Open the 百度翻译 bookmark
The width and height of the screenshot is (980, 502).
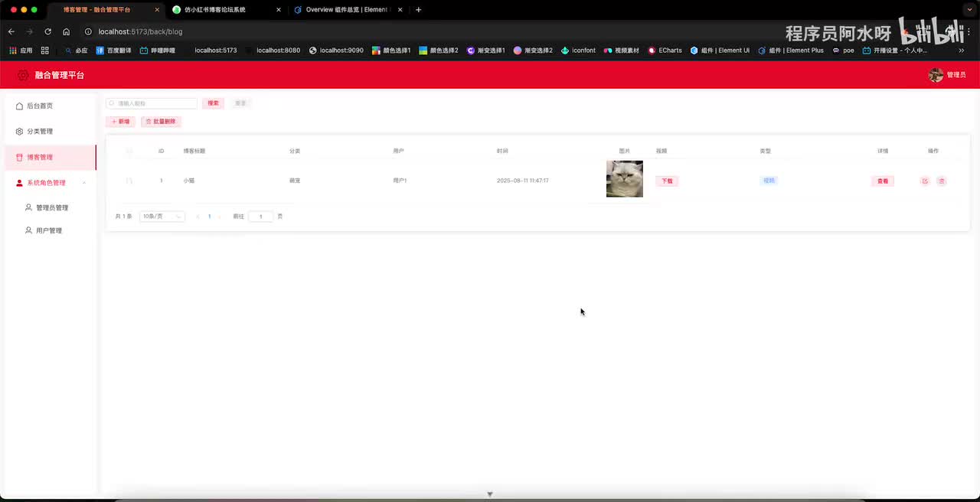tap(113, 51)
